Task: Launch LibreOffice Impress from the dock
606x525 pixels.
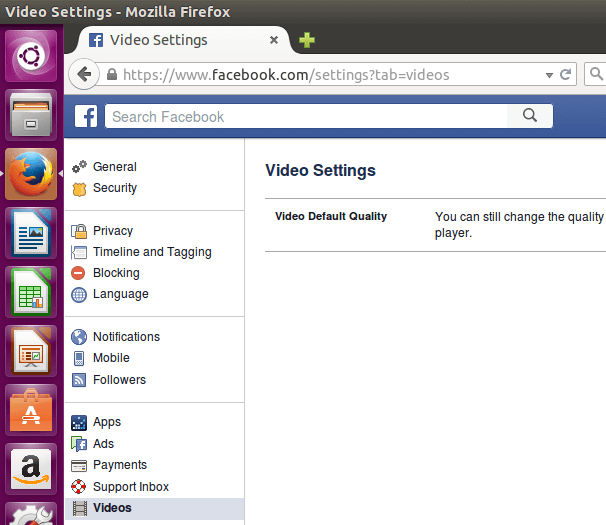Action: point(31,351)
